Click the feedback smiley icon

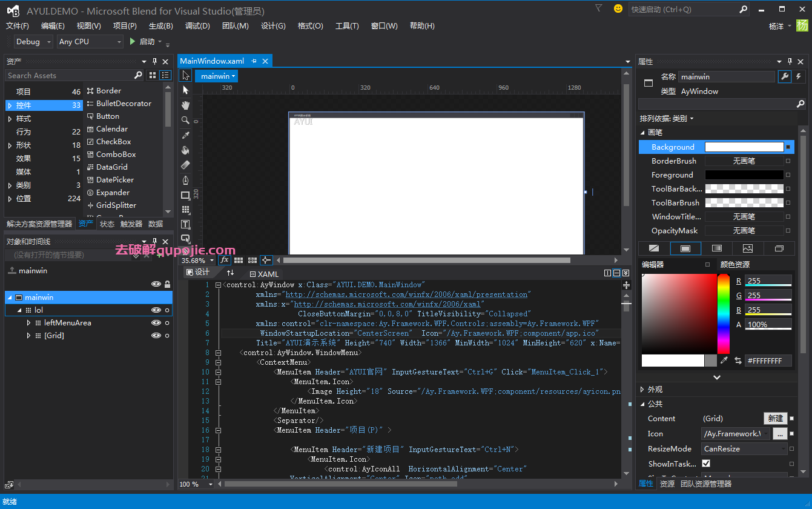pos(618,8)
